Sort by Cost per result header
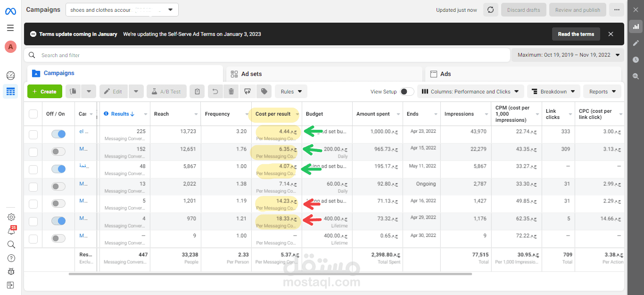Image resolution: width=644 pixels, height=295 pixels. (x=273, y=114)
